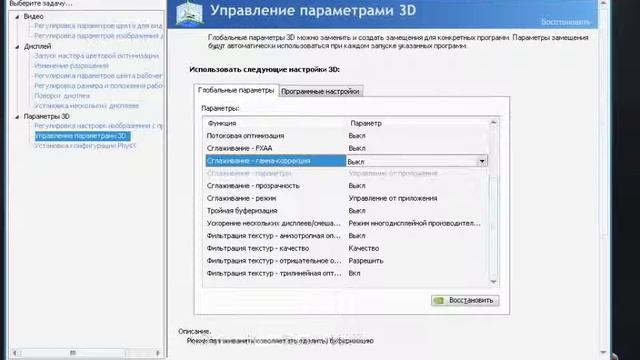Switch to the Глобальные параметры tab
The height and width of the screenshot is (360, 640).
236,90
